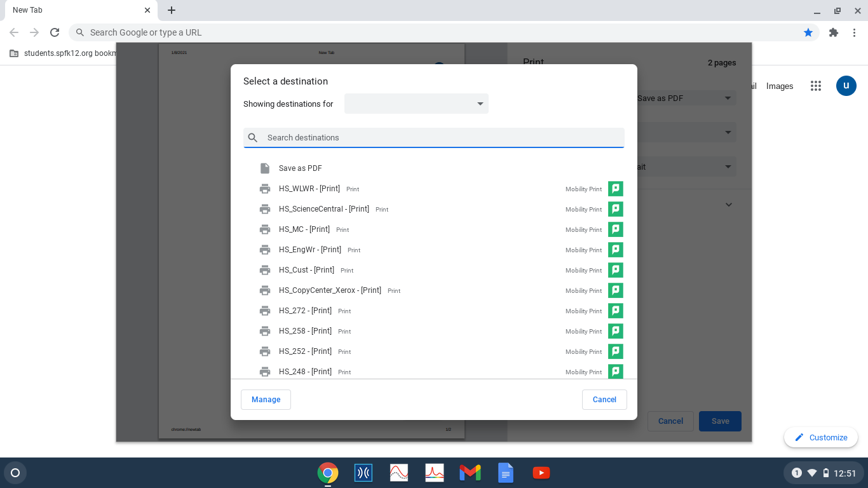Viewport: 868px width, 488px height.
Task: Reload the page with the refresh icon
Action: [x=55, y=32]
